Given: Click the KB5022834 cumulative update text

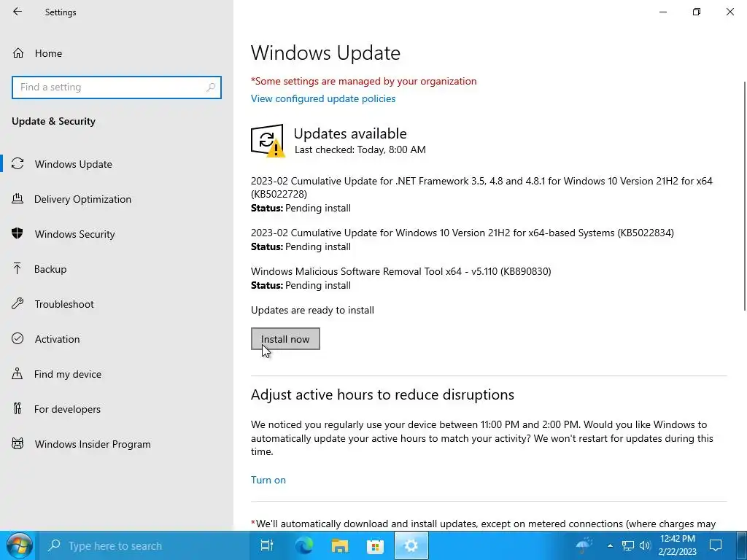Looking at the screenshot, I should point(462,233).
